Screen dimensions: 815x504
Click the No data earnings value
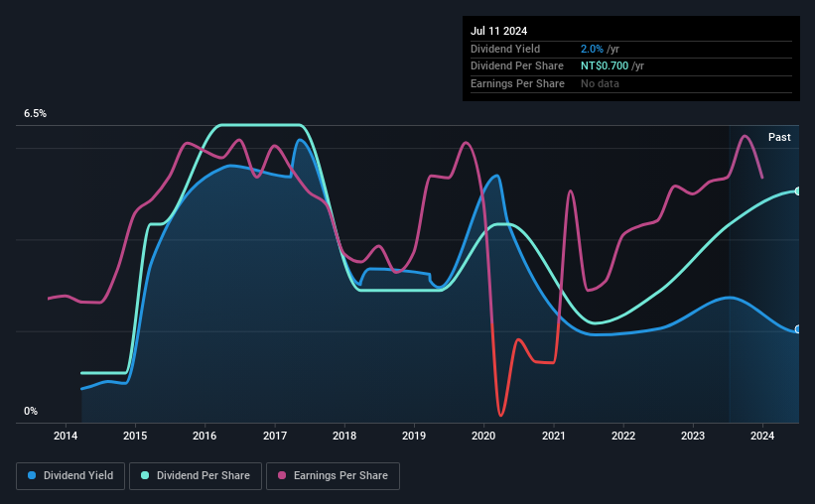(x=600, y=83)
